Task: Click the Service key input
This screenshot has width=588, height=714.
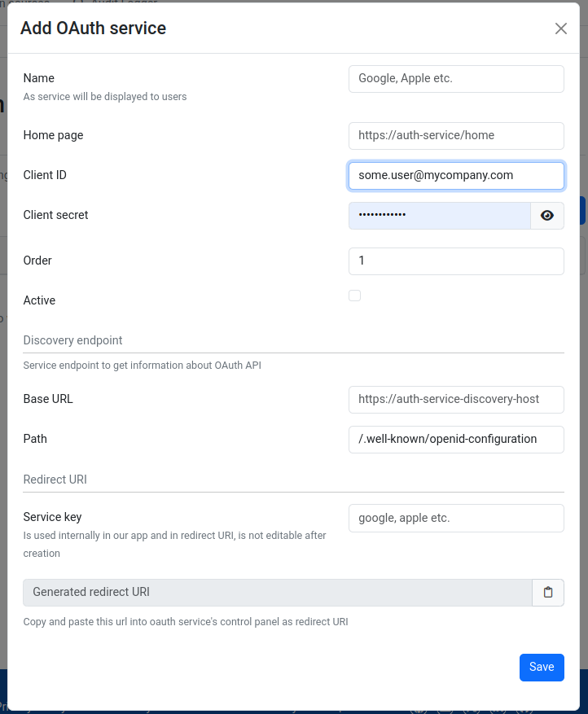Action: point(456,518)
